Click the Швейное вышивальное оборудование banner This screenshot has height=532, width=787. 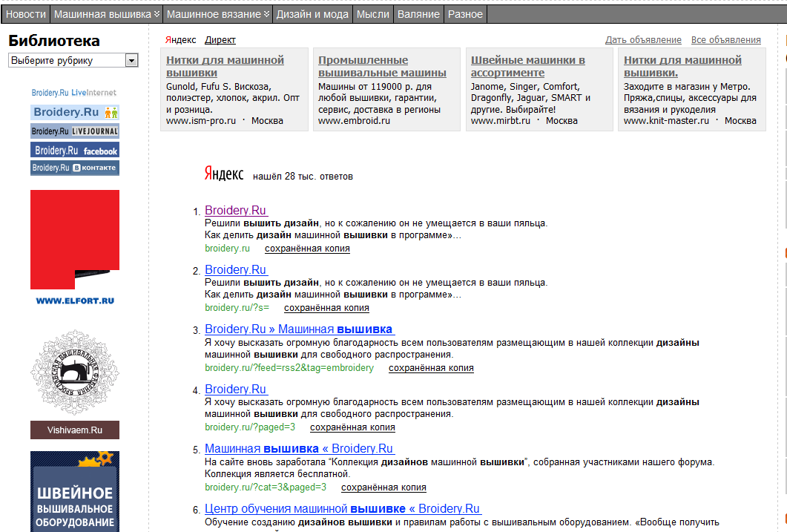coord(75,492)
